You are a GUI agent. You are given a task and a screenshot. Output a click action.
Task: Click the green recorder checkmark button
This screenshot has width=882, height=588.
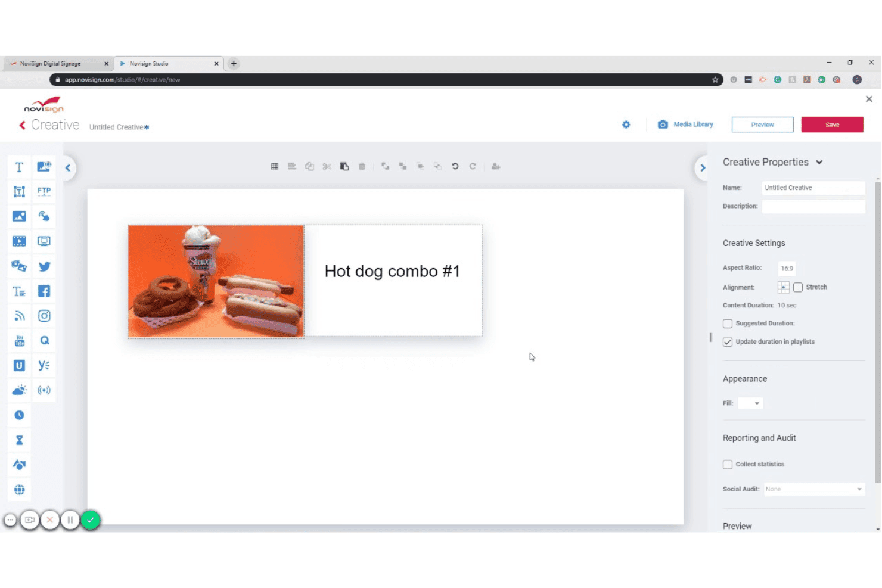click(x=91, y=520)
